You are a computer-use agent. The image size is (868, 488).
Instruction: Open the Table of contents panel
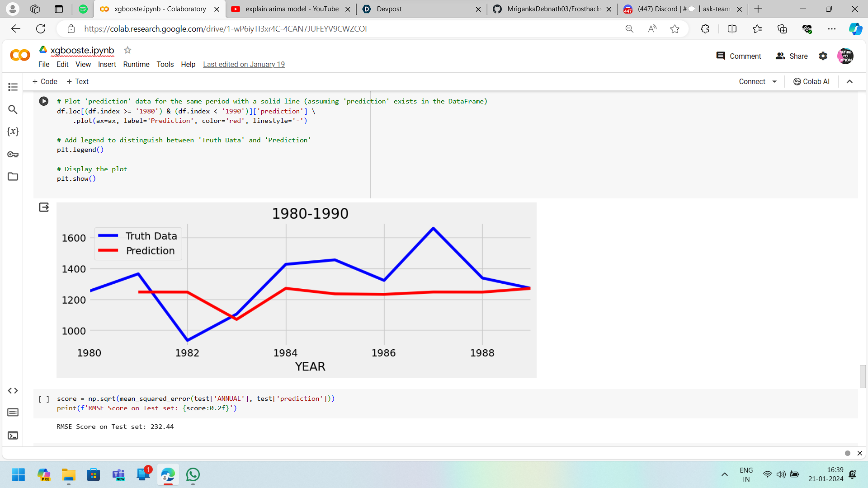[13, 87]
